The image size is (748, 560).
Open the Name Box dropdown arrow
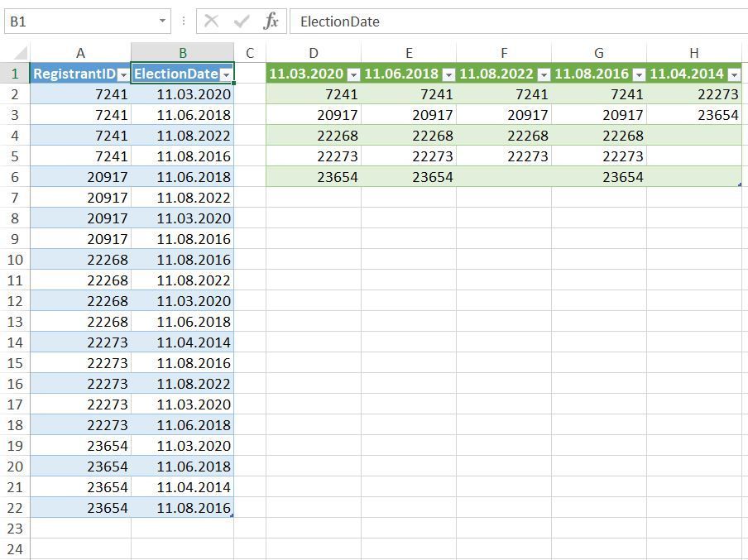pos(162,21)
